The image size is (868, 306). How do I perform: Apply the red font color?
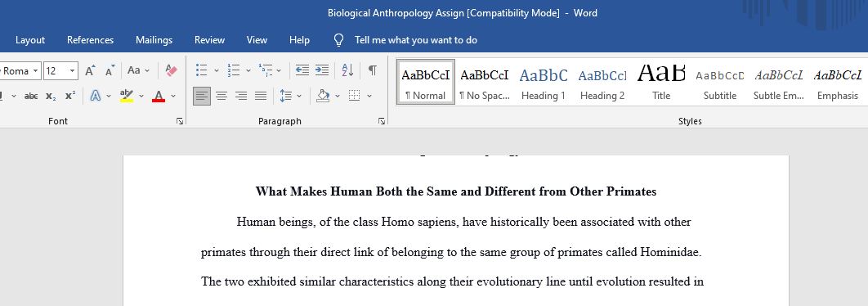click(x=159, y=96)
